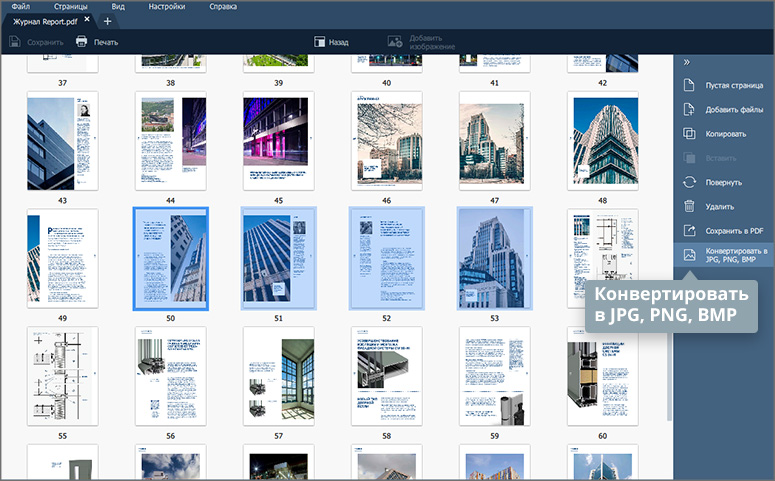
Task: Click the Сохранить в PDF label
Action: click(734, 231)
